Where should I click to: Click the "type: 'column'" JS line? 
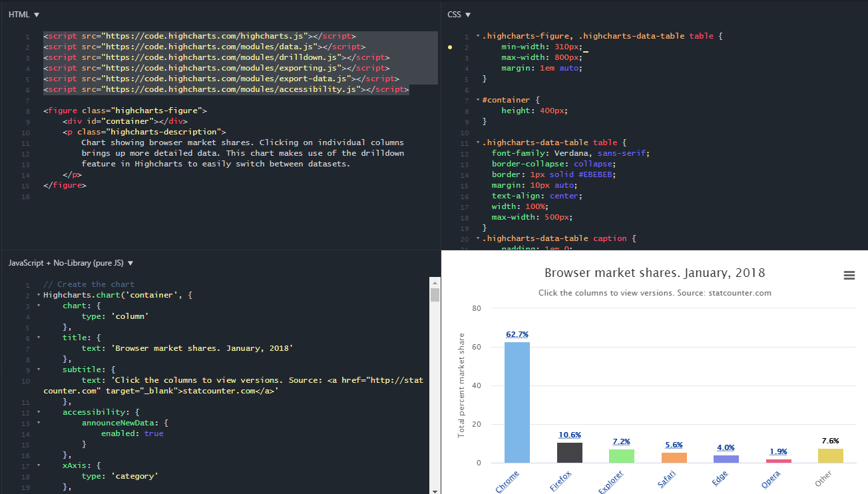click(115, 316)
